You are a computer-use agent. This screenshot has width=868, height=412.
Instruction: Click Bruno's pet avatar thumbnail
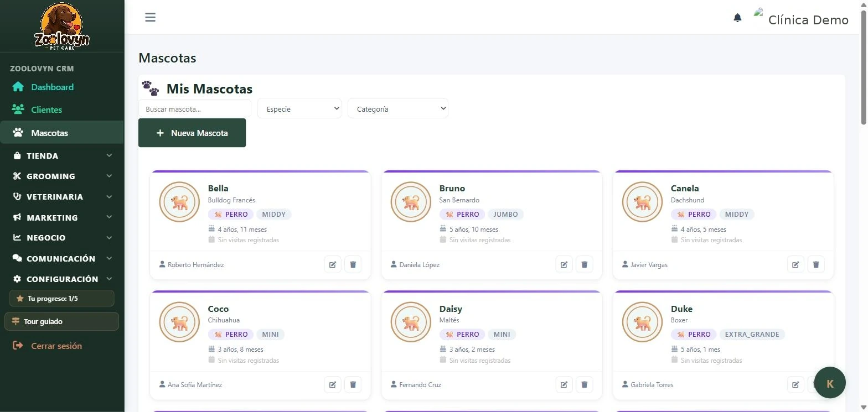411,202
